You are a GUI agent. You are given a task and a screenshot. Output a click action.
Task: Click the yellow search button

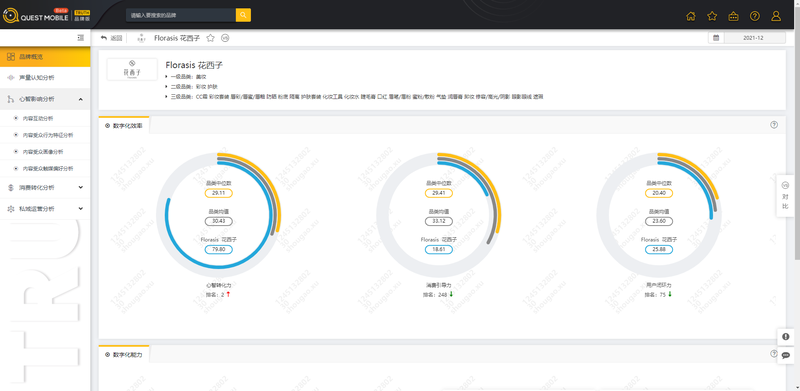click(243, 15)
